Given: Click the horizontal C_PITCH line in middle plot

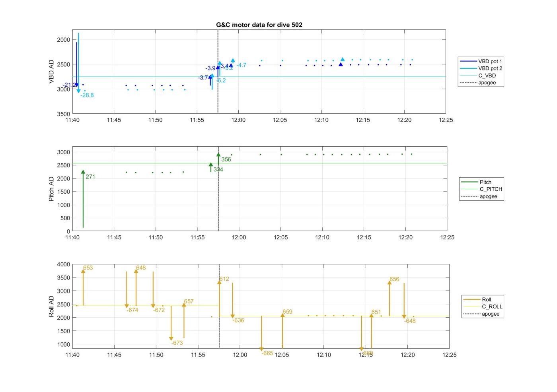Looking at the screenshot, I should pos(259,163).
